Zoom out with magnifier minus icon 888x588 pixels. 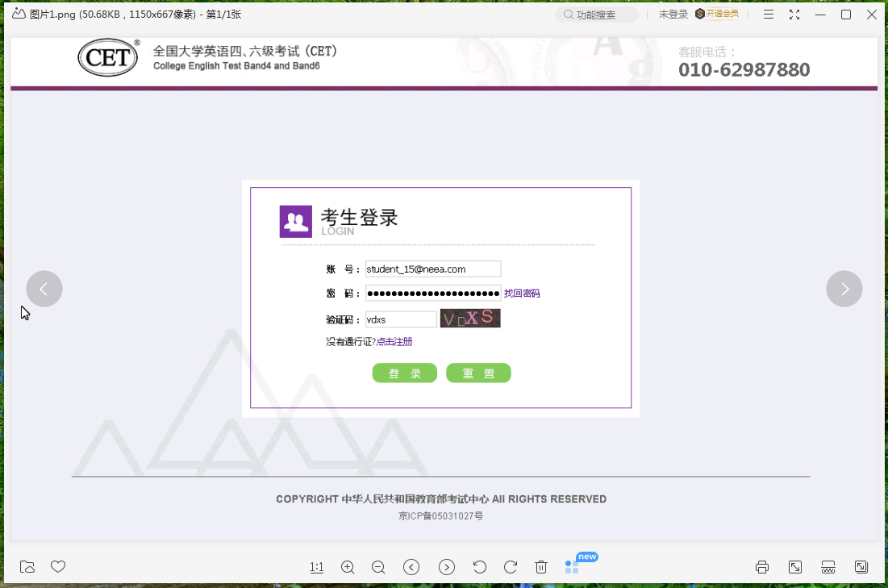[x=378, y=567]
